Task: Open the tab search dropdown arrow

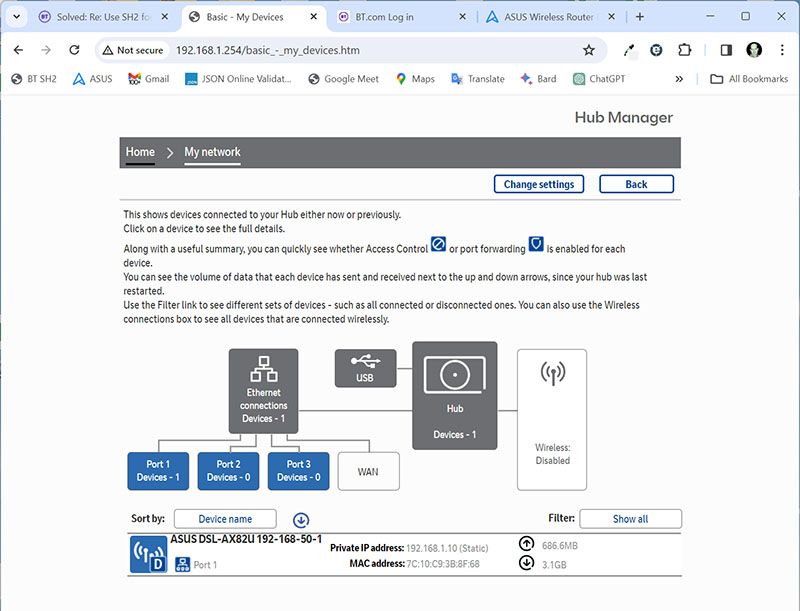Action: coord(16,17)
